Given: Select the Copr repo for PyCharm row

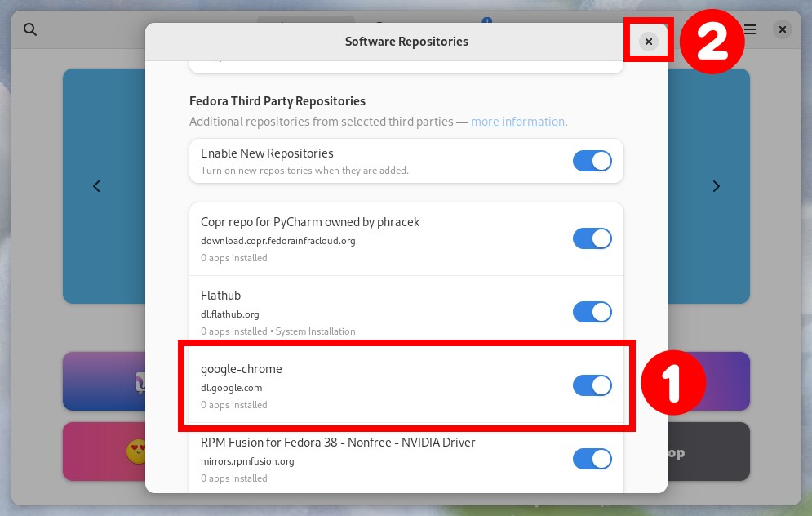Looking at the screenshot, I should click(406, 239).
